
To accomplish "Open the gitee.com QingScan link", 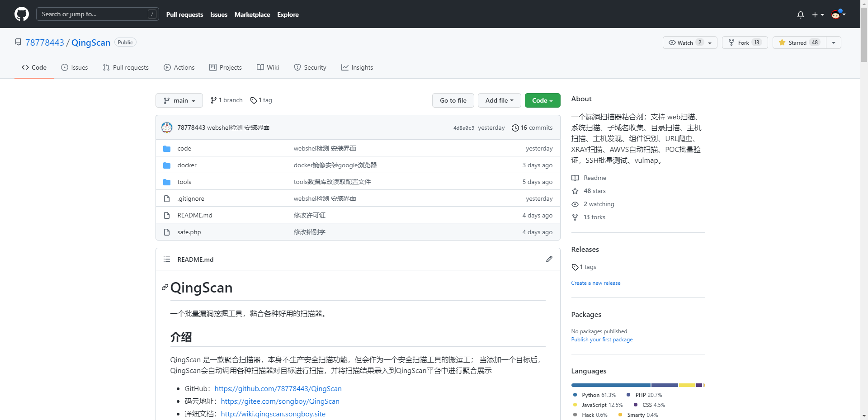I will [280, 401].
